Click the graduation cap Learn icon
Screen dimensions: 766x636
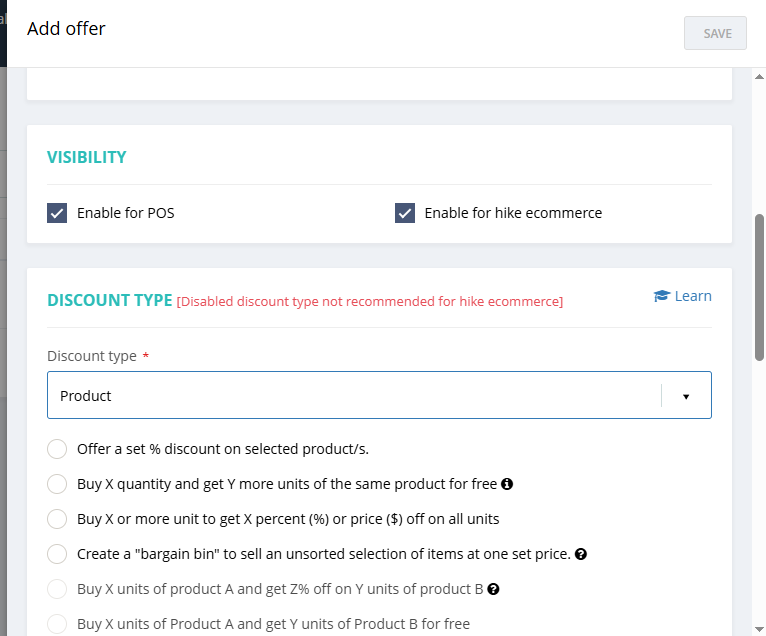661,296
